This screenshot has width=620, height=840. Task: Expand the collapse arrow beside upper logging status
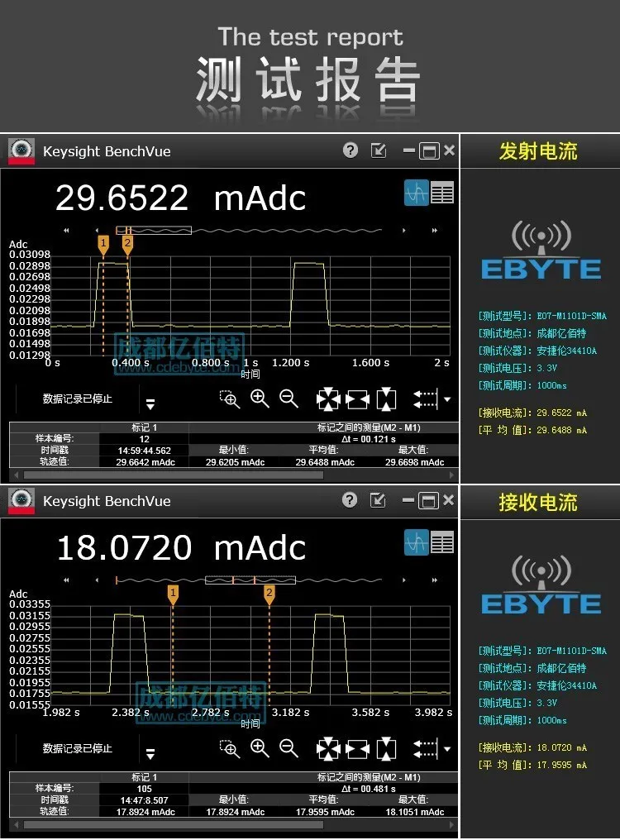pos(150,403)
